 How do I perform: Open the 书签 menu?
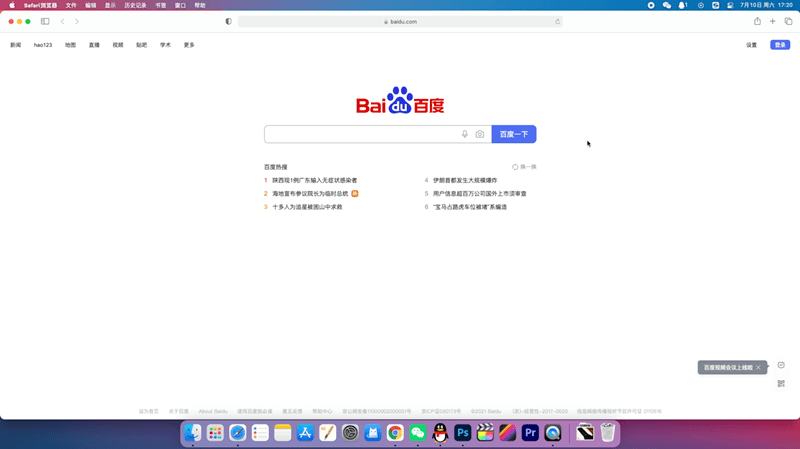[x=161, y=5]
